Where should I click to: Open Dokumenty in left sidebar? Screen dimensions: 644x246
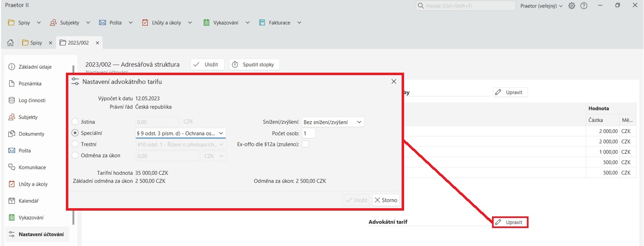(x=31, y=134)
